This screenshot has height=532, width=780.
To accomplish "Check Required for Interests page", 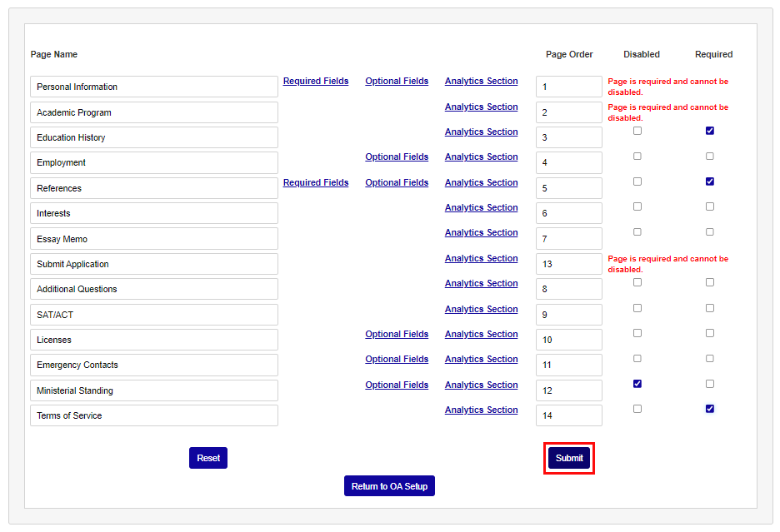I will [709, 206].
